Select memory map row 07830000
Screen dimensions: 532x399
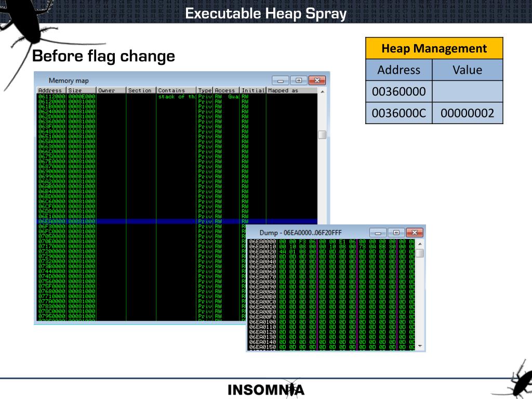coord(141,306)
